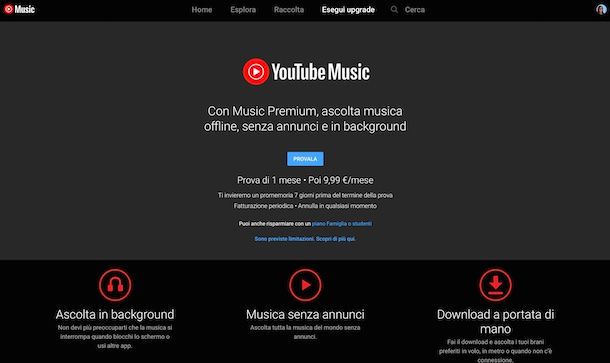Click the 'Non devi più preoccuparti' description text

(115, 337)
